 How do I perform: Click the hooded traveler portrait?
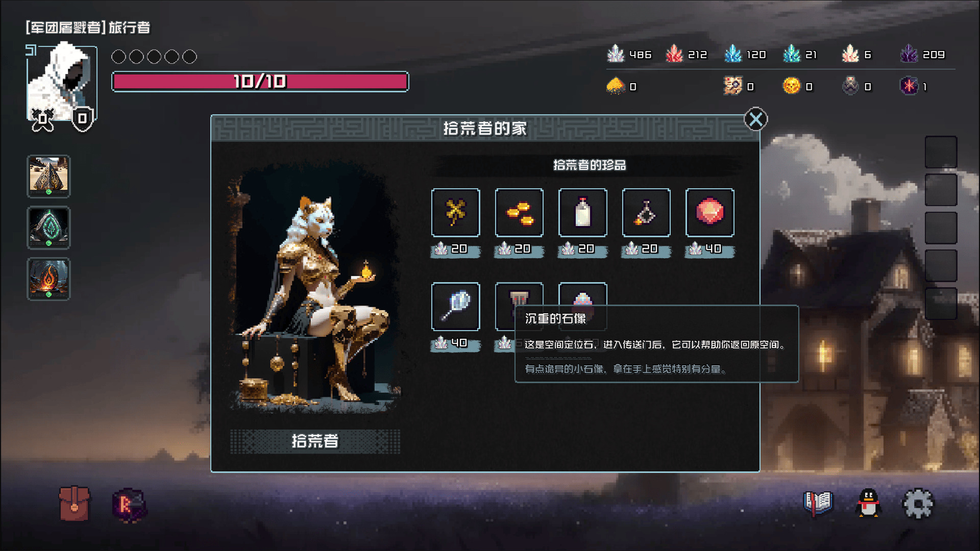point(62,83)
